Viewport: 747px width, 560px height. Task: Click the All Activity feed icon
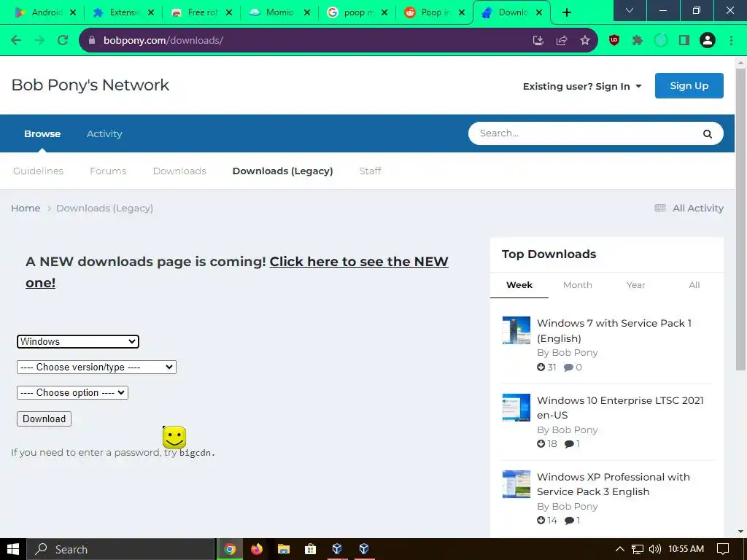click(x=659, y=208)
